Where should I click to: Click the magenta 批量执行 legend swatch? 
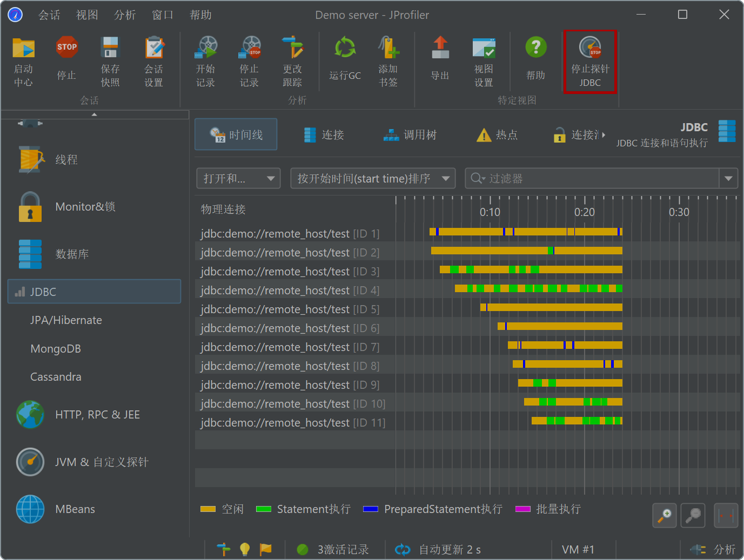point(523,509)
